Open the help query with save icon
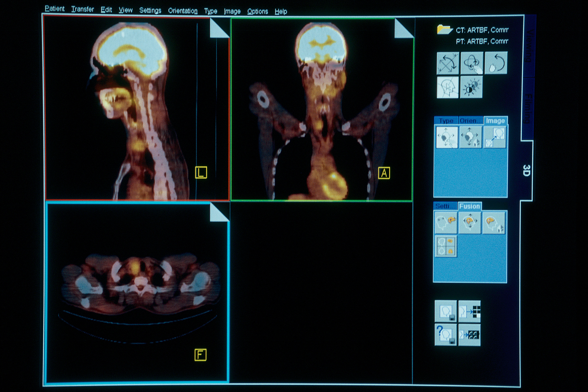588x392 pixels. 446,335
